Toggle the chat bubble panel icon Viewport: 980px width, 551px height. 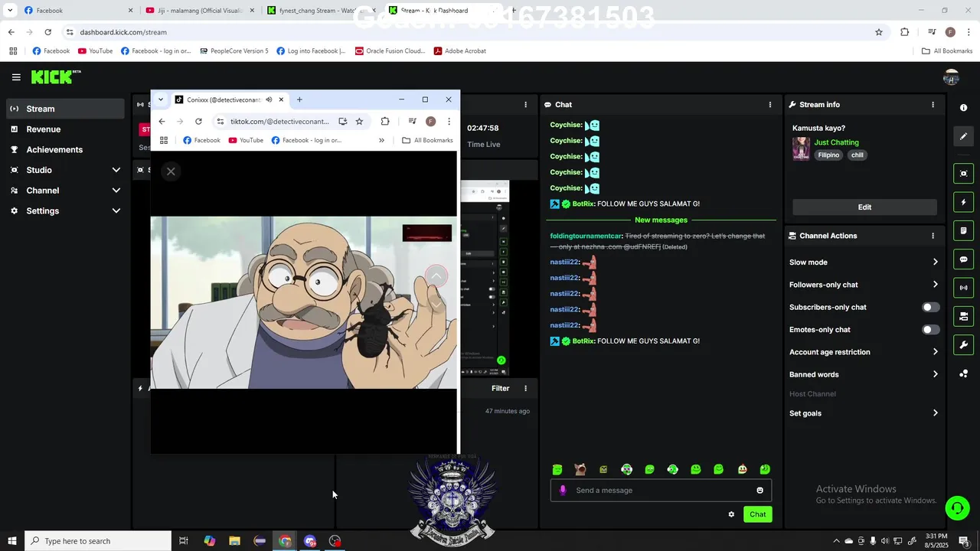click(x=963, y=259)
